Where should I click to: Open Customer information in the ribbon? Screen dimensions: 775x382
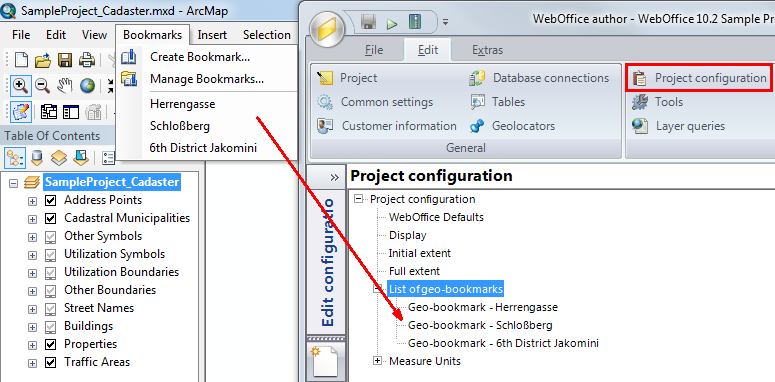(387, 126)
